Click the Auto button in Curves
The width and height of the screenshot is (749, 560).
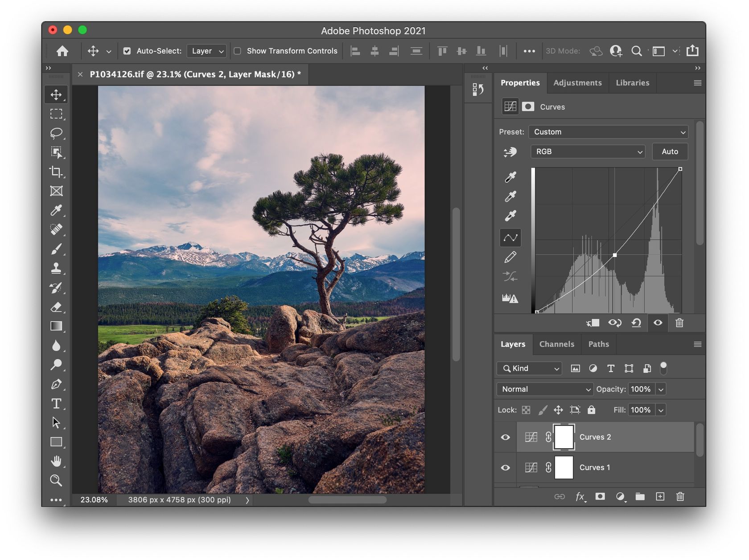670,151
